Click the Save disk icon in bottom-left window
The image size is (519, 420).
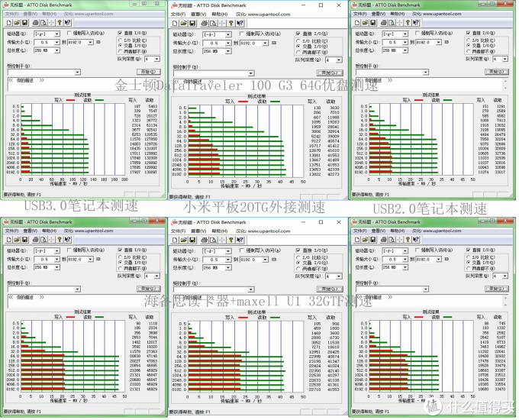pyautogui.click(x=24, y=240)
